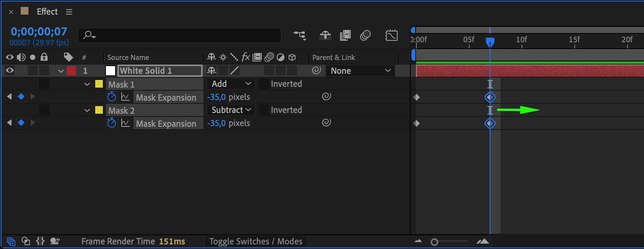This screenshot has width=644, height=249.
Task: Select the Effect composition tab
Action: coord(47,12)
